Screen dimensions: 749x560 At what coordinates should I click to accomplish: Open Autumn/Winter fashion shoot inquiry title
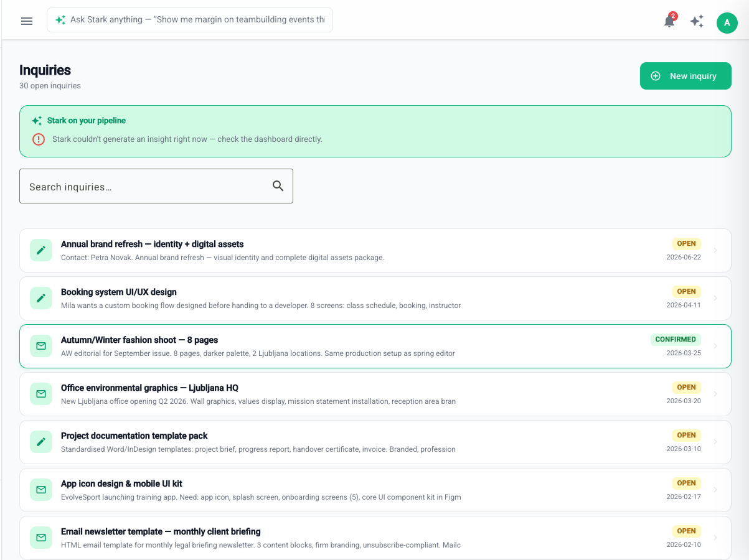[139, 340]
